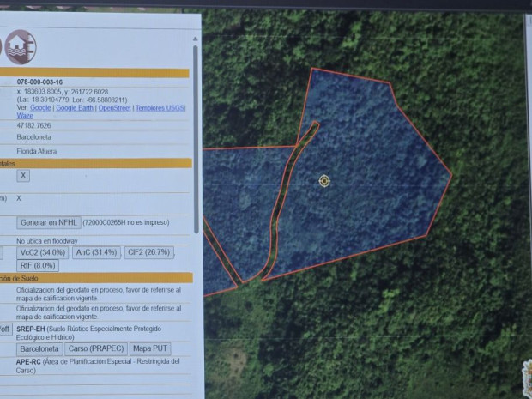Screen dimensions: 532x399
Task: Click the info panel vertical scrollbar
Action: click(196, 137)
